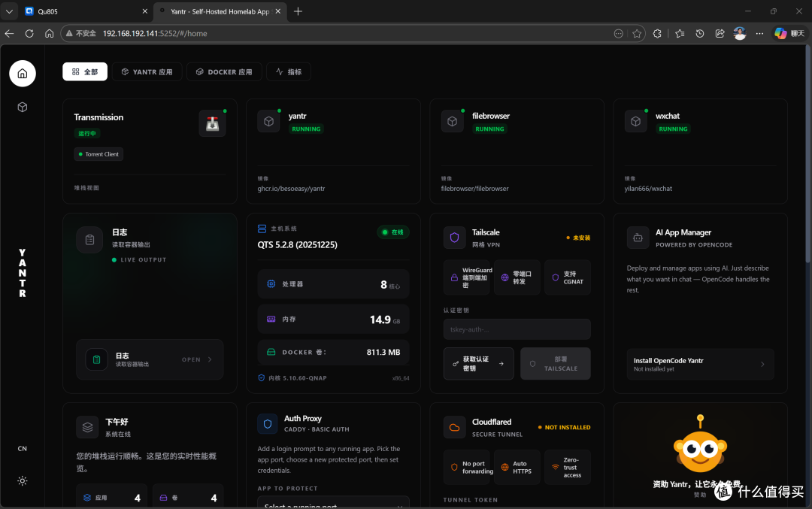
Task: Click the 部署 TAILSCALE button
Action: 555,363
